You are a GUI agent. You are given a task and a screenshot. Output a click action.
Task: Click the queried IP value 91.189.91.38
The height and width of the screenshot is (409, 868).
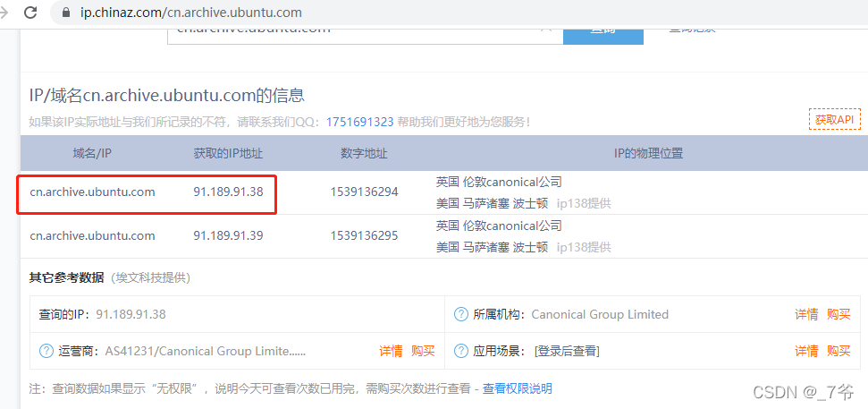131,314
